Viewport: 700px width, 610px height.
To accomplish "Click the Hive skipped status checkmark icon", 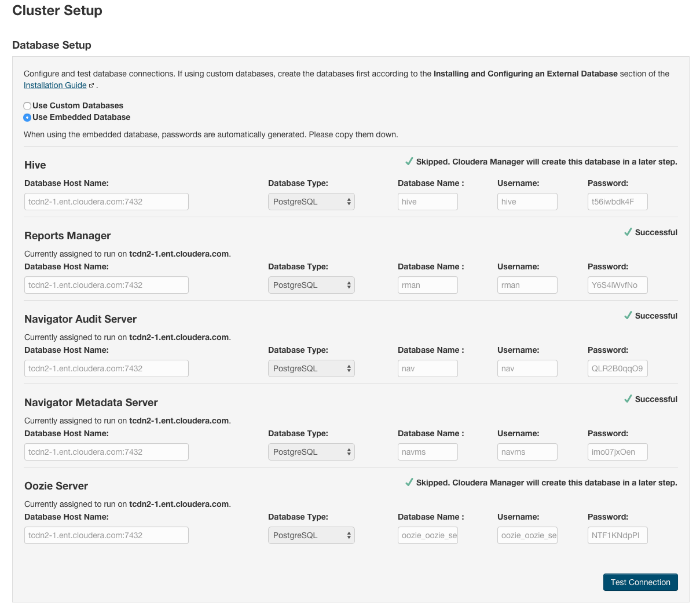I will coord(409,162).
